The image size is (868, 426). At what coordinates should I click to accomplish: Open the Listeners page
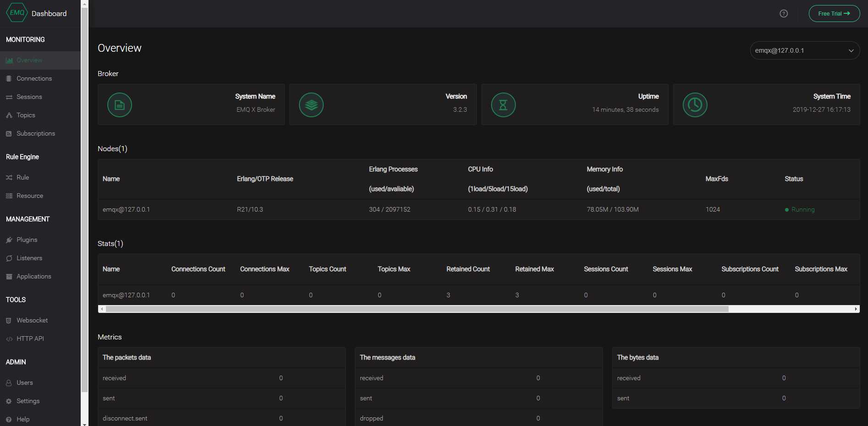pyautogui.click(x=40, y=258)
